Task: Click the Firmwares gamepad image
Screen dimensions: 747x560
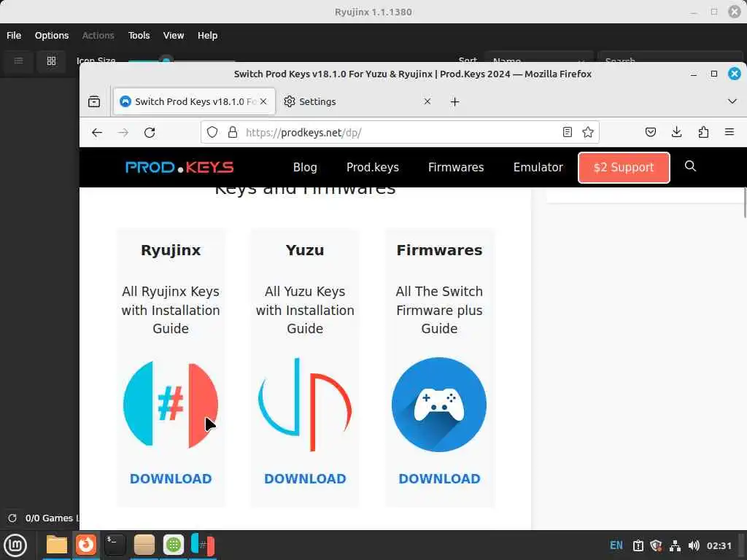Action: tap(439, 405)
